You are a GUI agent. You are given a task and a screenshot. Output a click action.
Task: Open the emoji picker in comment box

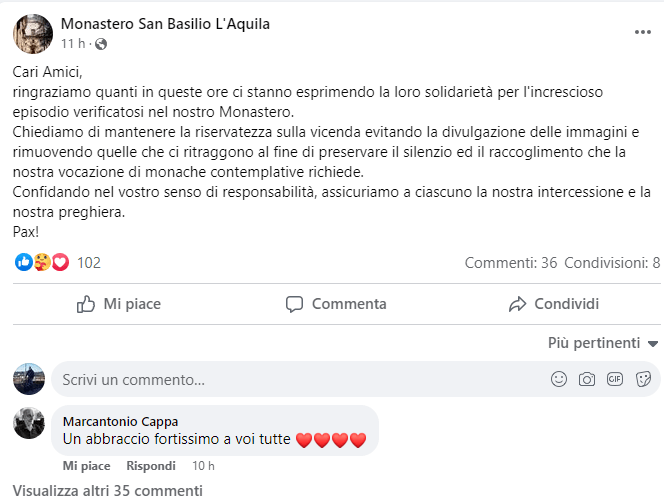[x=559, y=380]
